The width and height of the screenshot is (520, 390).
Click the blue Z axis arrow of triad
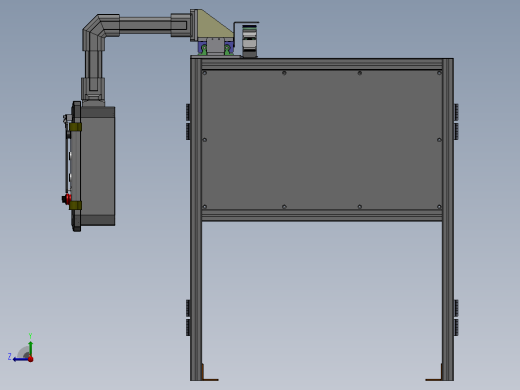pos(20,359)
